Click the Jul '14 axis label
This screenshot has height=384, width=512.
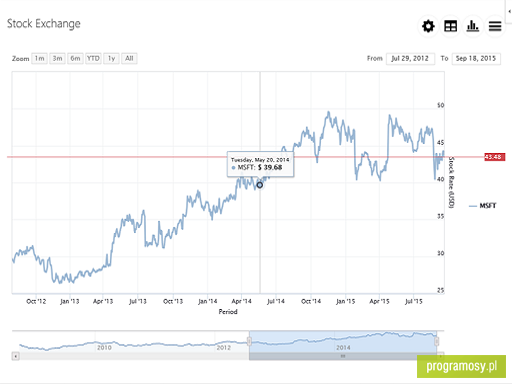point(276,301)
